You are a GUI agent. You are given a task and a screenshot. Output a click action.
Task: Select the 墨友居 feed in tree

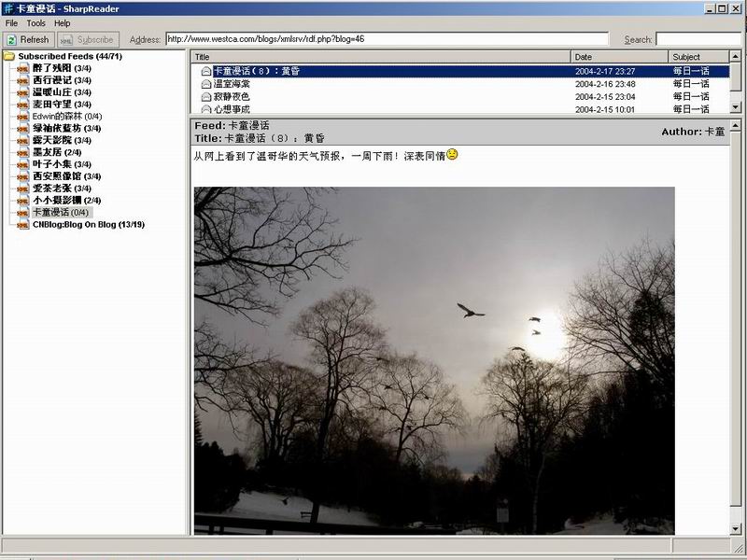click(x=57, y=152)
